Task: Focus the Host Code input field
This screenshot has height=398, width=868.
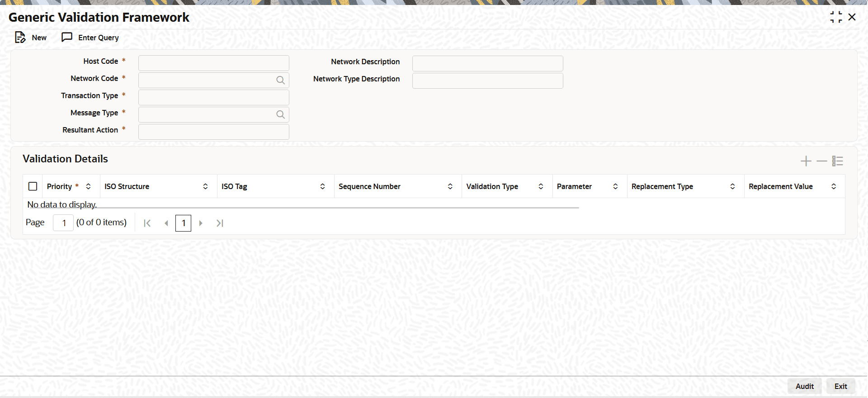Action: (214, 63)
